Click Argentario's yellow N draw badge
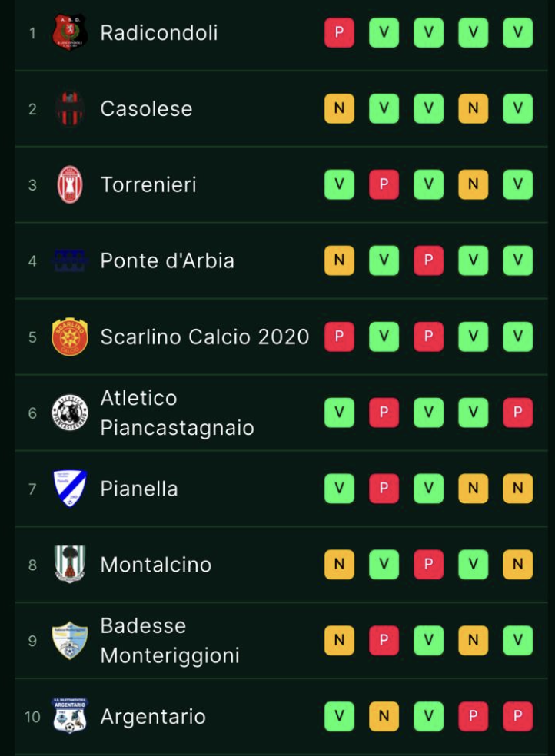This screenshot has height=756, width=555. pyautogui.click(x=384, y=716)
